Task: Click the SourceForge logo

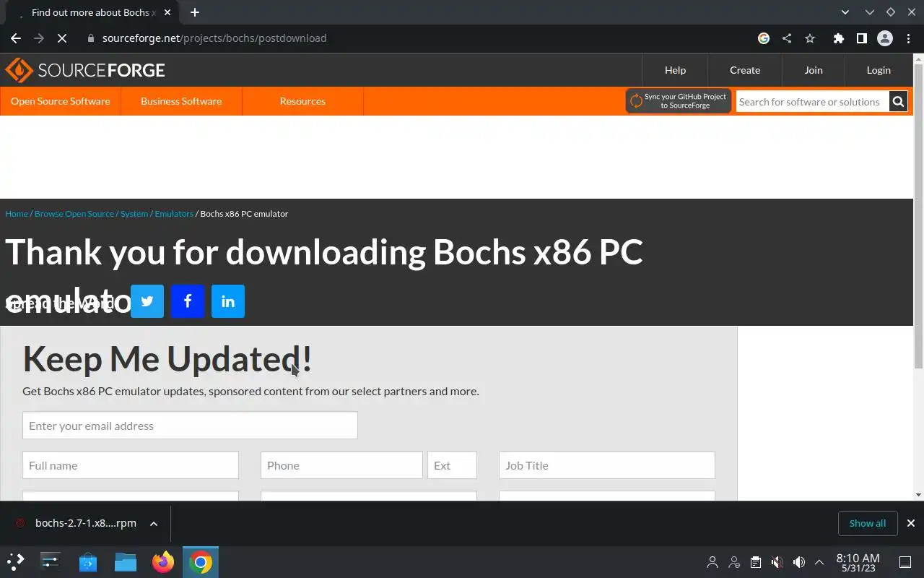Action: [x=85, y=70]
